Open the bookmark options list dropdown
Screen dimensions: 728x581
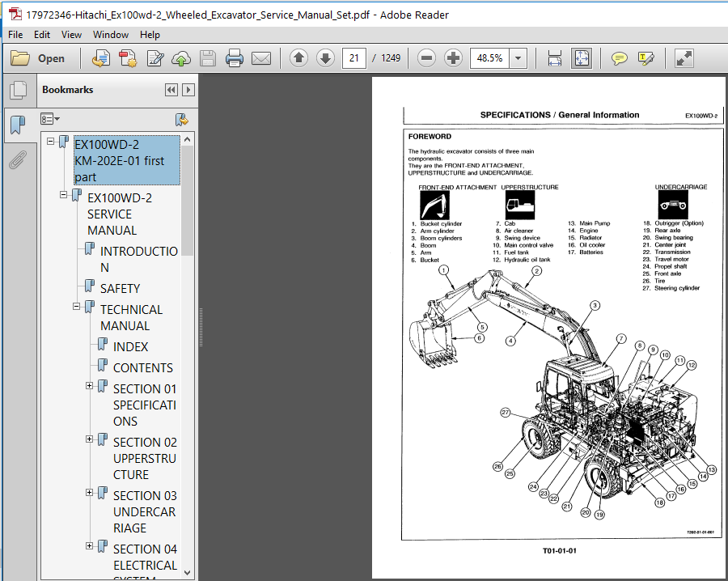point(49,120)
